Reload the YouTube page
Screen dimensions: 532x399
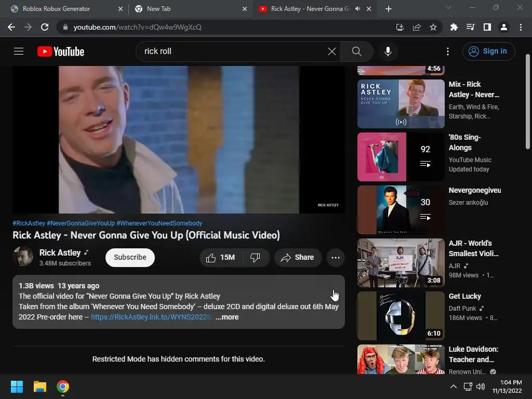click(45, 27)
